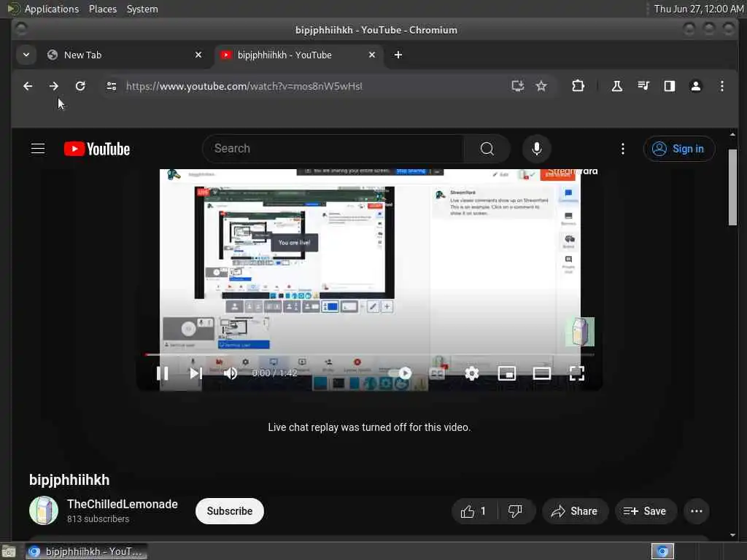Open Chromium three-dot menu
747x560 pixels.
tap(722, 86)
